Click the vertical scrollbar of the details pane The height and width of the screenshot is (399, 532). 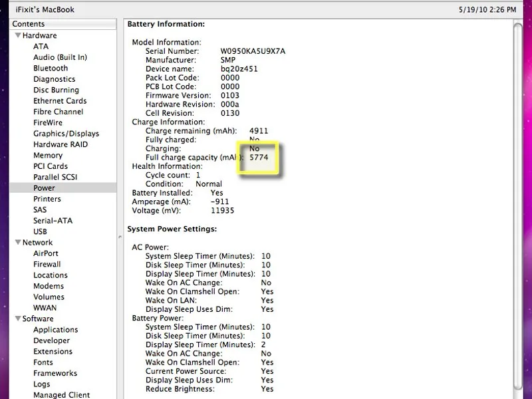518,199
